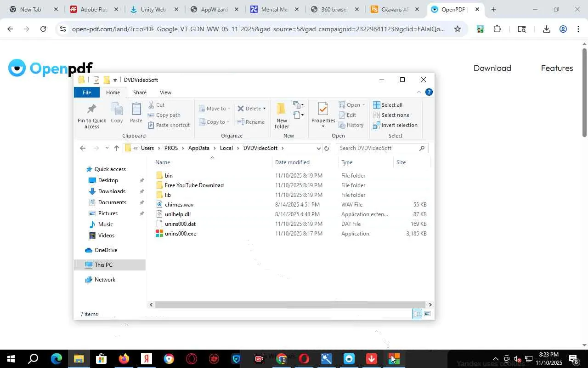The width and height of the screenshot is (588, 368).
Task: Select the chimes.wav file
Action: pos(179,205)
